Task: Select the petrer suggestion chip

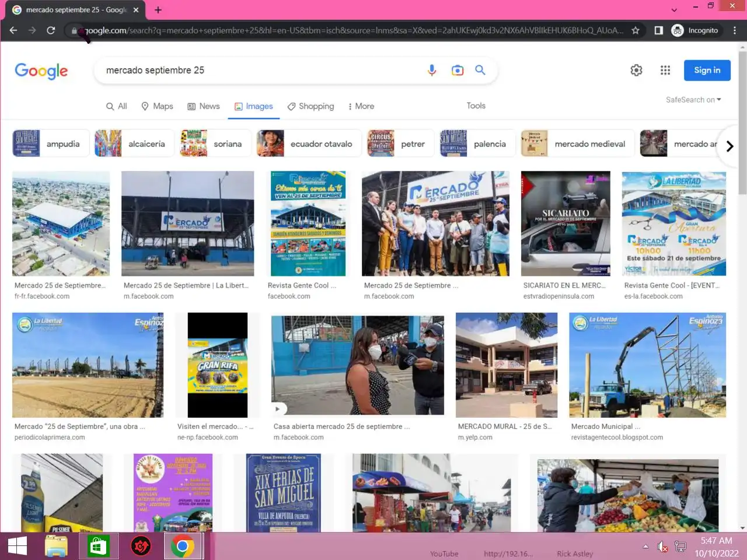Action: [400, 143]
